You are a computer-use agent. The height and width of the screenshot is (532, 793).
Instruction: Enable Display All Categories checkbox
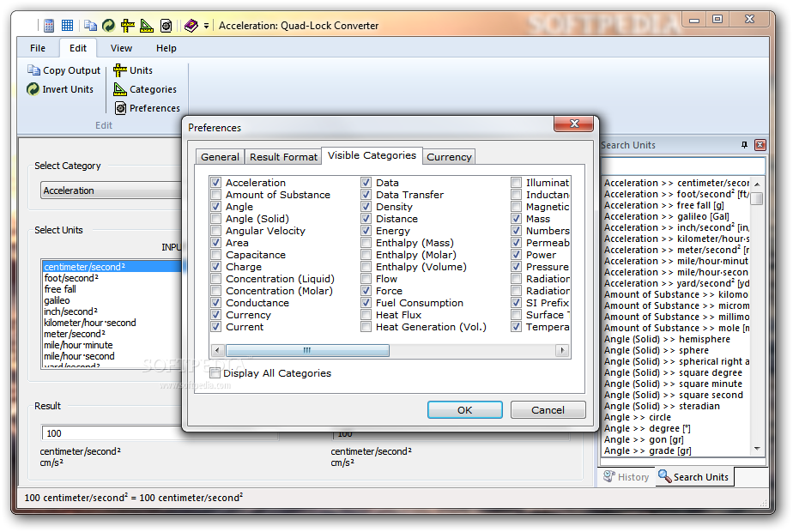click(215, 373)
